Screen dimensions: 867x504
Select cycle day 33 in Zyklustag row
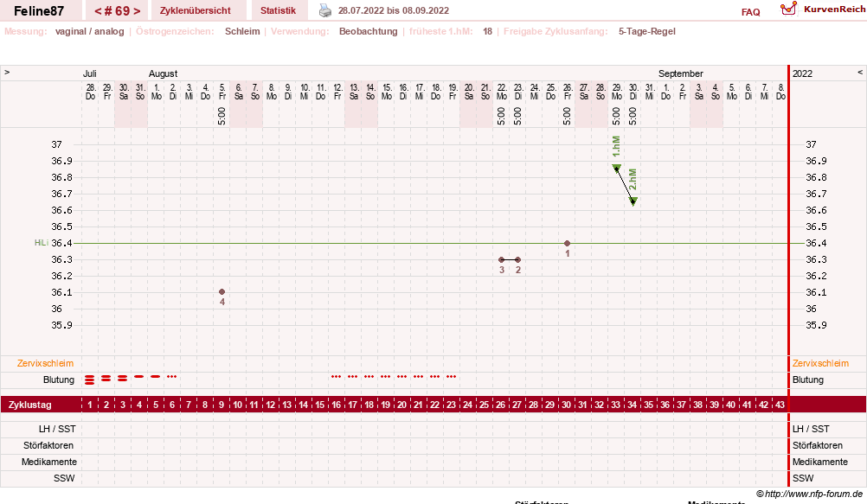615,405
